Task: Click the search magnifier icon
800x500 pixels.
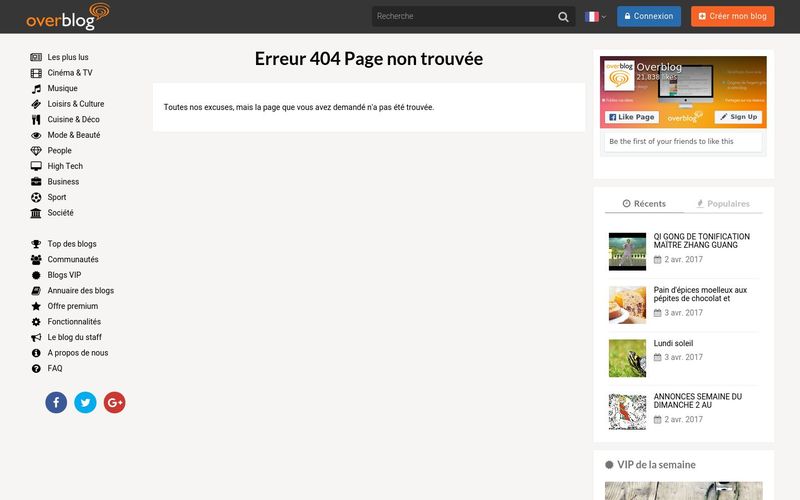Action: click(564, 16)
